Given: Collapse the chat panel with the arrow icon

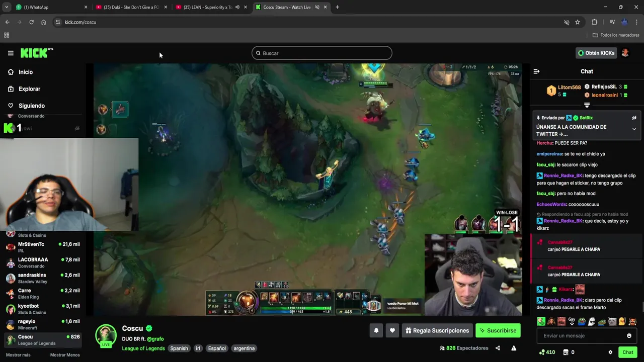Looking at the screenshot, I should pyautogui.click(x=536, y=71).
